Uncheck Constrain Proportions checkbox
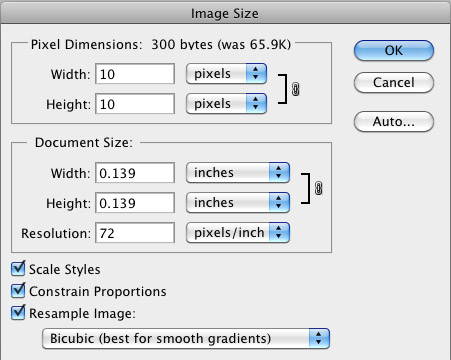 [18, 291]
